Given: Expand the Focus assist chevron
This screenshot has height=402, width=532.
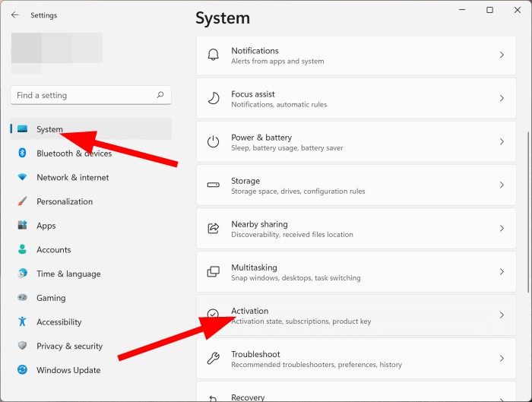Looking at the screenshot, I should [502, 98].
